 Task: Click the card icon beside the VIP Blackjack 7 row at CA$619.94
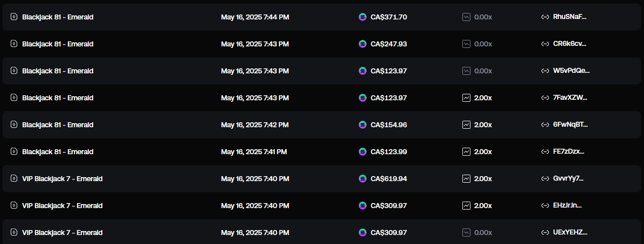pos(14,179)
